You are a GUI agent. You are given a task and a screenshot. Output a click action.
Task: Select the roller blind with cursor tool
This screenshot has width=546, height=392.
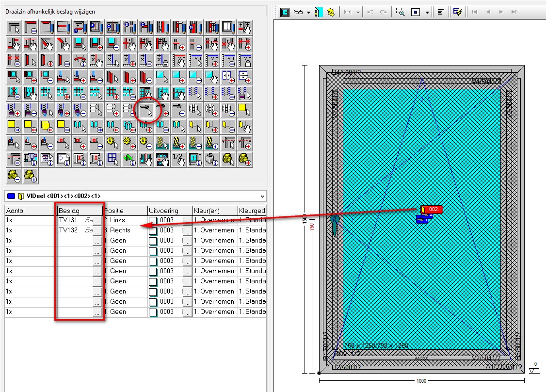click(x=97, y=110)
